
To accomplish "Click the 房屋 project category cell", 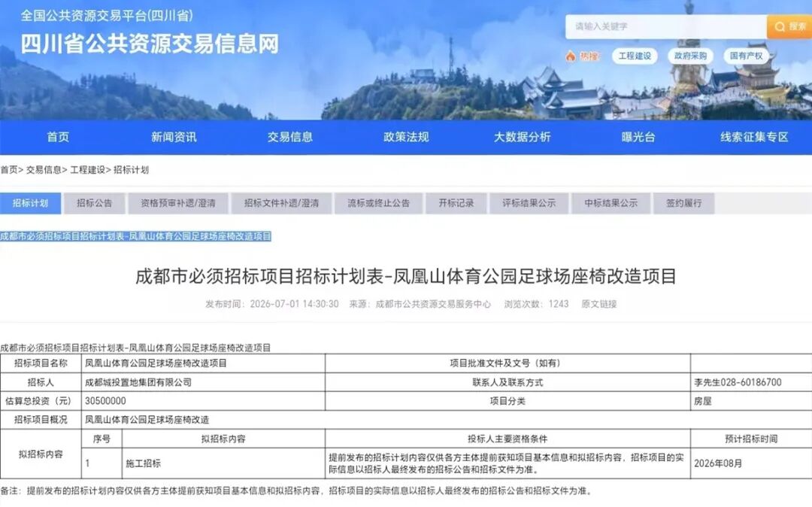I will (751, 401).
